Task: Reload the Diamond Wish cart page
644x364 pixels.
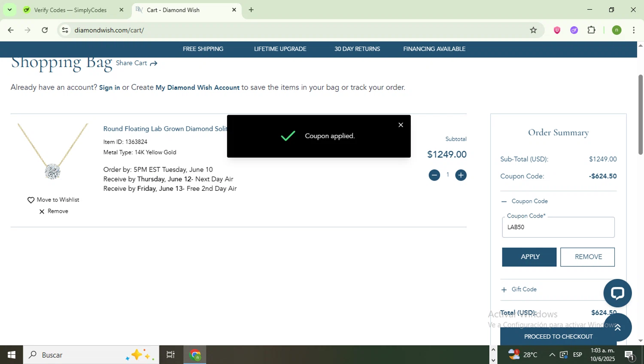Action: pos(45,30)
